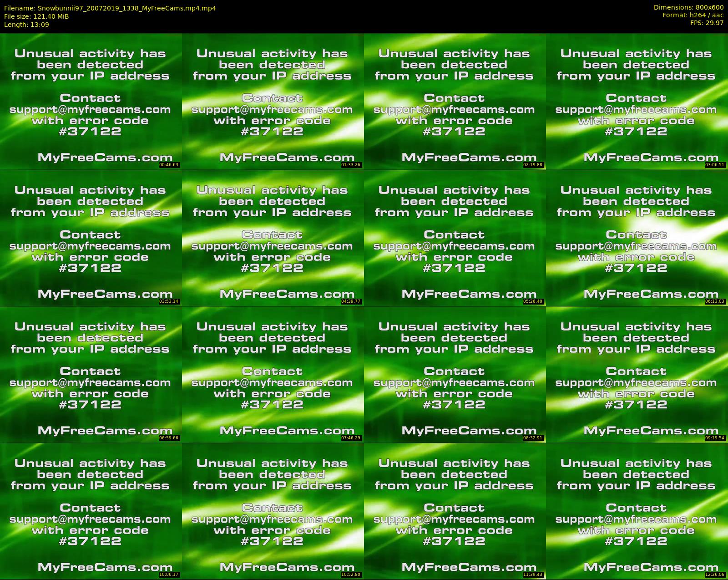Pick the thumbnail frame stamped 06:13.03
728x580 pixels.
[x=637, y=238]
